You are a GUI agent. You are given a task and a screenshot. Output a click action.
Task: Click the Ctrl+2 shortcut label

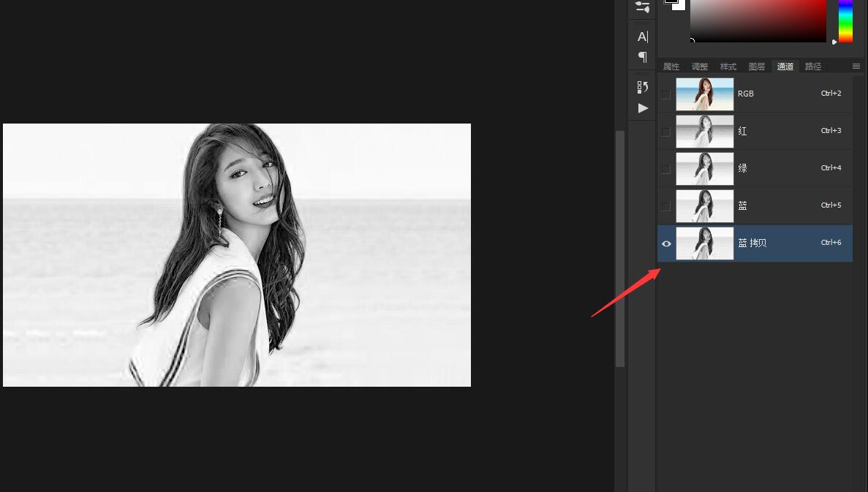tap(831, 94)
